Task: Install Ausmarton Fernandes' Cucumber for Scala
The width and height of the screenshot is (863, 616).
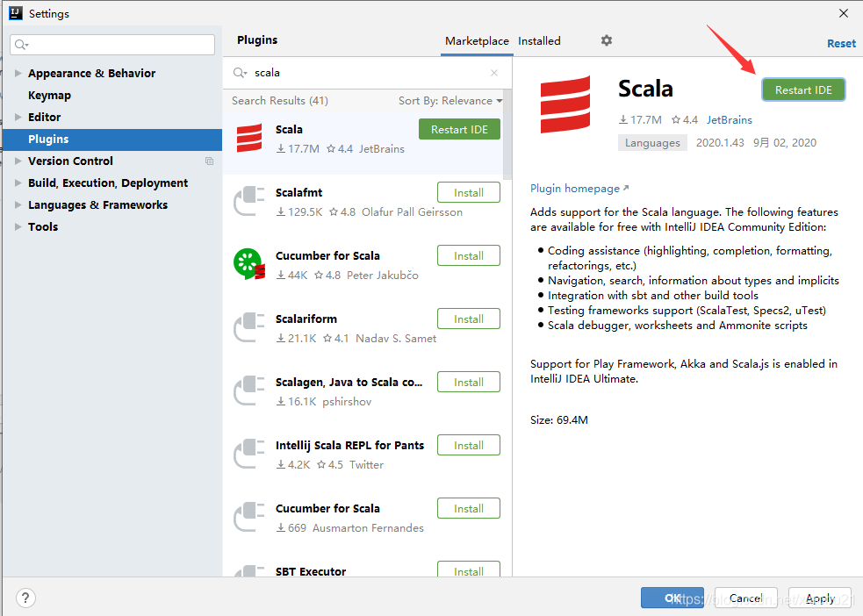Action: [x=469, y=509]
